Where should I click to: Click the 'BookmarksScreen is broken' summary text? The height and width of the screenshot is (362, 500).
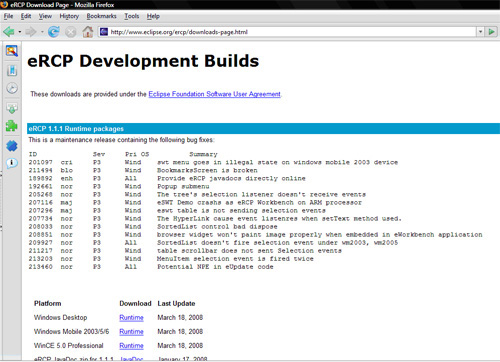pyautogui.click(x=207, y=170)
